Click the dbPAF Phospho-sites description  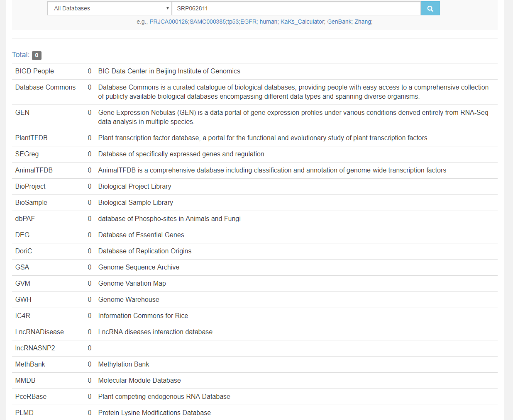pyautogui.click(x=169, y=219)
